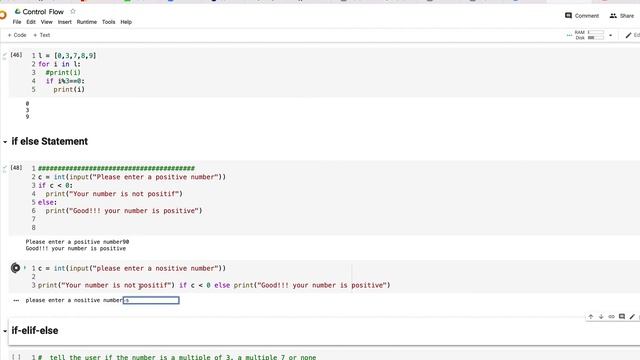This screenshot has width=640, height=360.
Task: Select execution count [46] of first cell
Action: 16,55
